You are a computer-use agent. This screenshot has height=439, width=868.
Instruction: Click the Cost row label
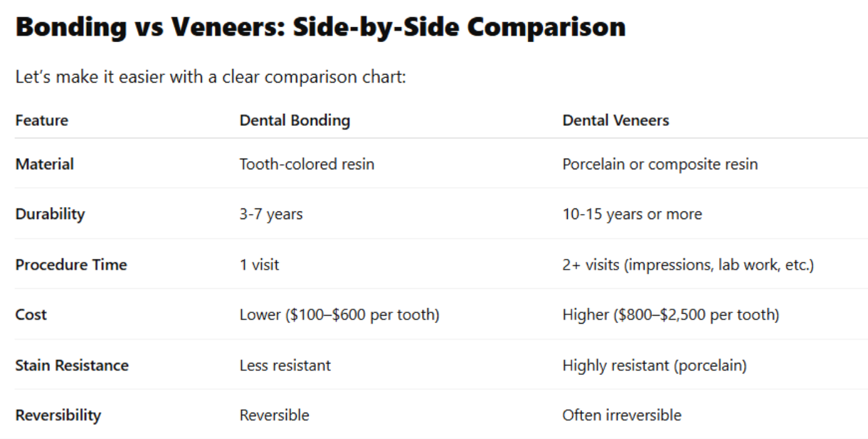(x=31, y=314)
